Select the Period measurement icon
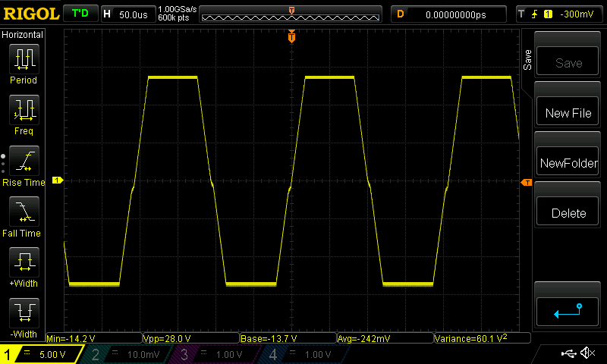Viewport: 607px width, 364px height. pyautogui.click(x=24, y=58)
